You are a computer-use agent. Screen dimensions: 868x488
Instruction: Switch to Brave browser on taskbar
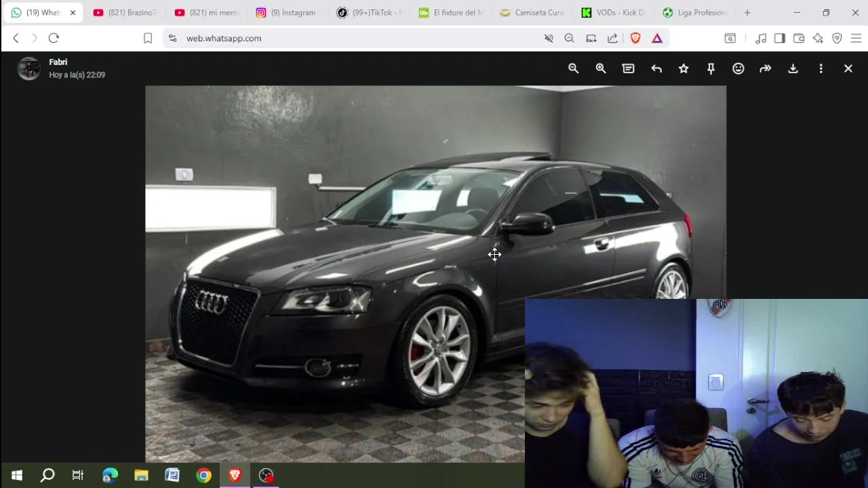click(235, 475)
